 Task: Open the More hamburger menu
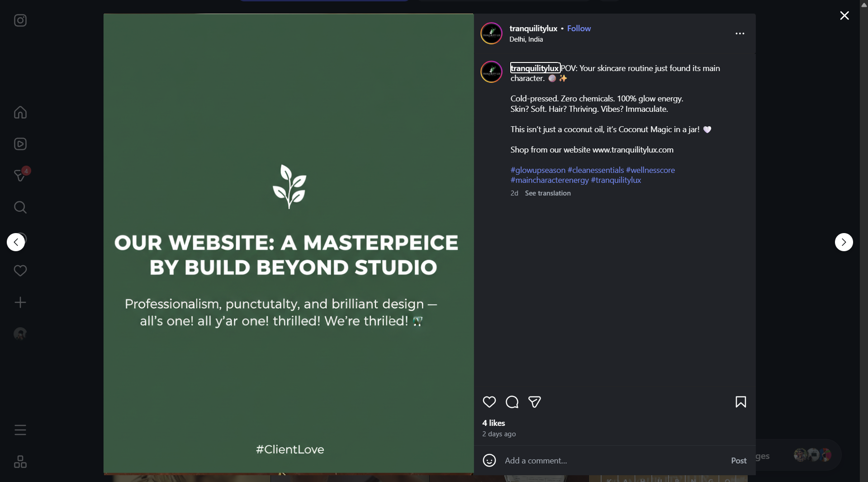[20, 430]
